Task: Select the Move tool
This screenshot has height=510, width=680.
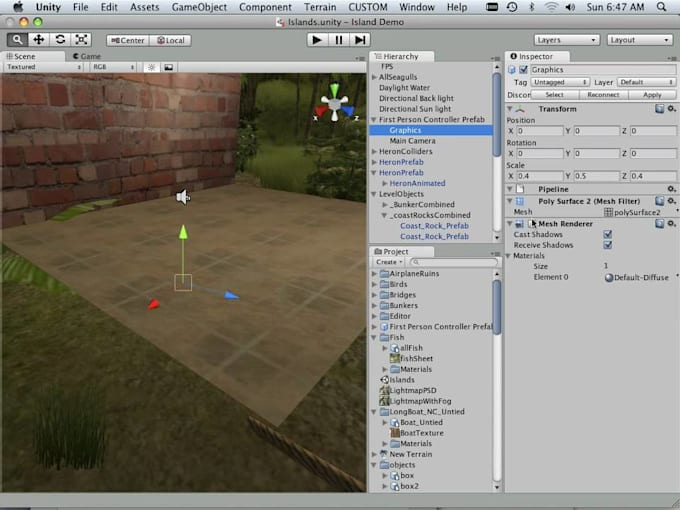Action: pyautogui.click(x=39, y=40)
